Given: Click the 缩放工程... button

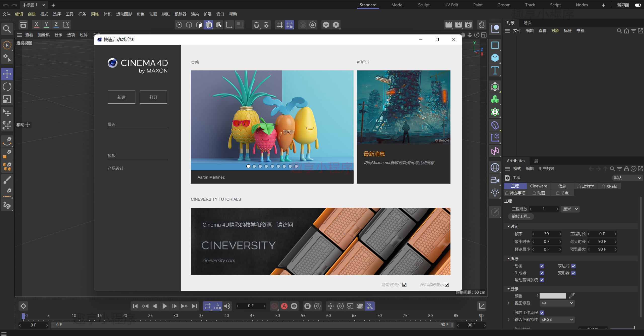Looking at the screenshot, I should point(521,216).
